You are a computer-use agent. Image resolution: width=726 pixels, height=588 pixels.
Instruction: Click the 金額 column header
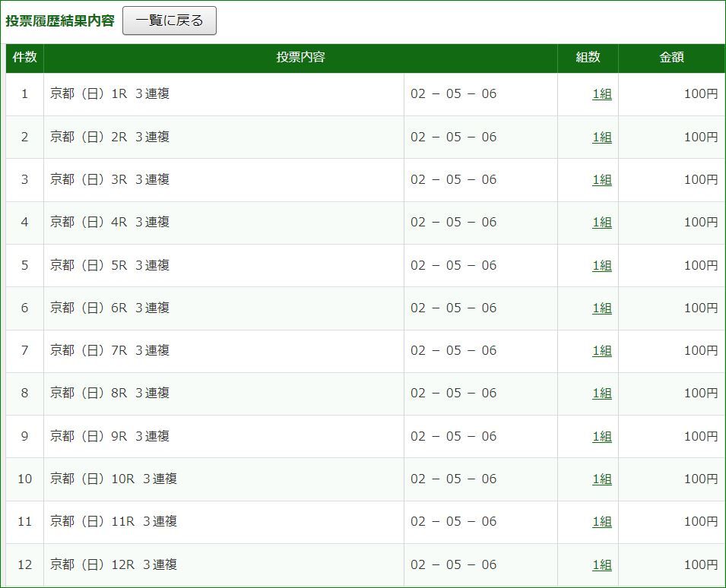(x=671, y=58)
